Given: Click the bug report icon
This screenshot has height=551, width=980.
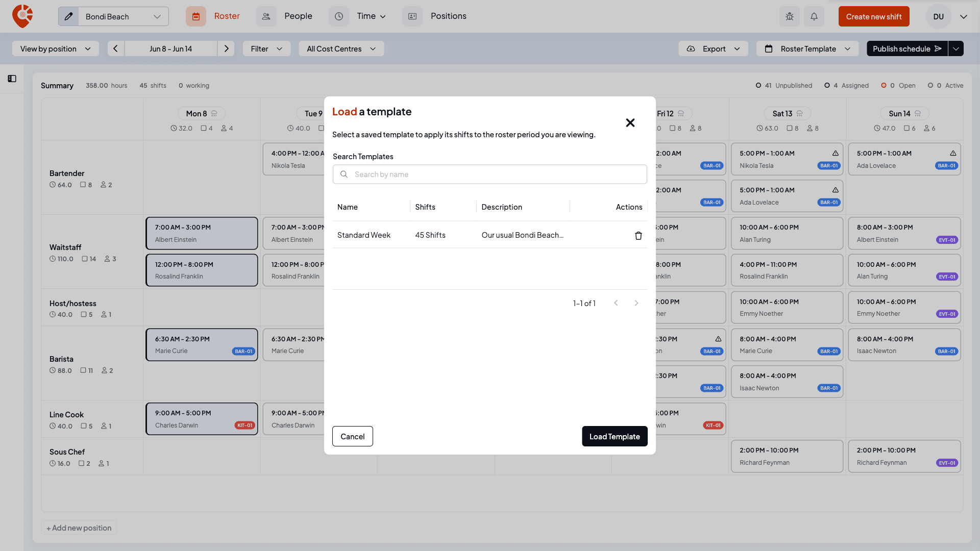Looking at the screenshot, I should 789,16.
